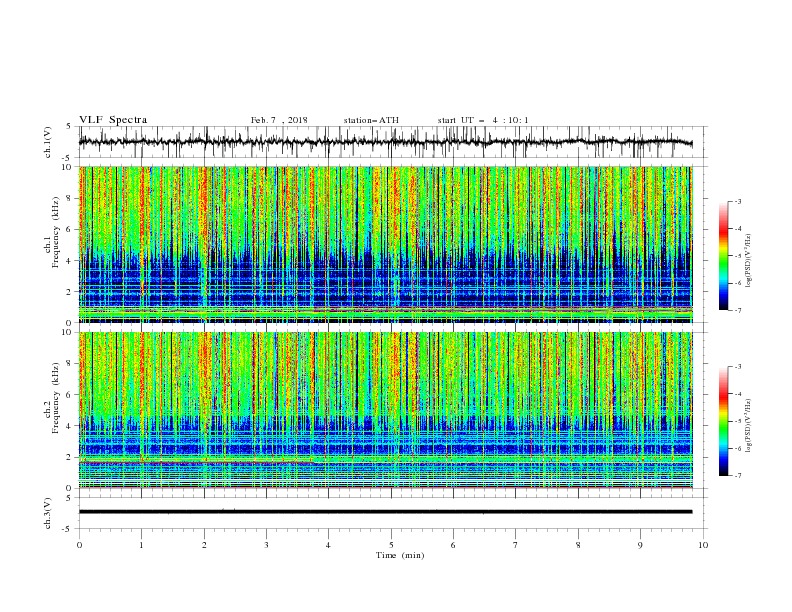The height and width of the screenshot is (612, 792).
Task: Click the "8" time axis tick label
Action: tap(578, 545)
